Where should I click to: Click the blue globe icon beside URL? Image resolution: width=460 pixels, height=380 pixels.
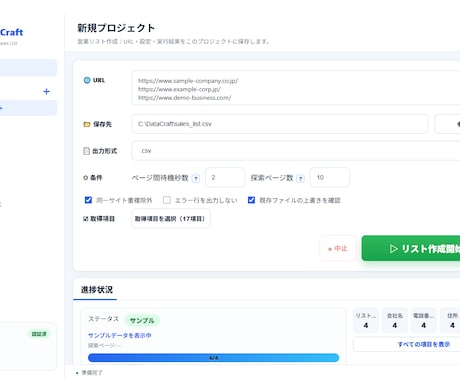pyautogui.click(x=87, y=80)
